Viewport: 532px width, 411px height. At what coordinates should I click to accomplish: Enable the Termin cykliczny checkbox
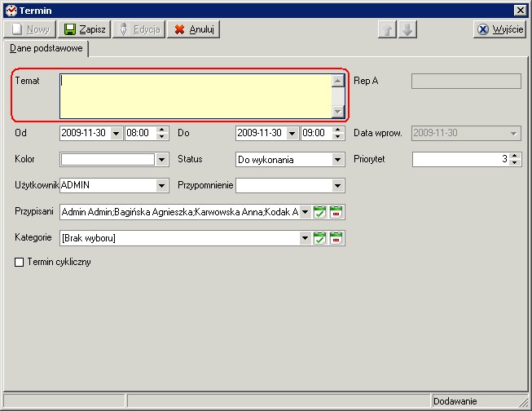click(20, 263)
